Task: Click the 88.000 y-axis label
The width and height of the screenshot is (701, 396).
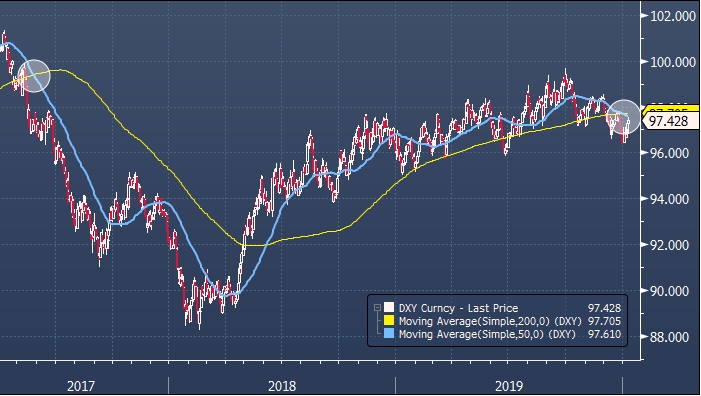Action: tap(669, 337)
